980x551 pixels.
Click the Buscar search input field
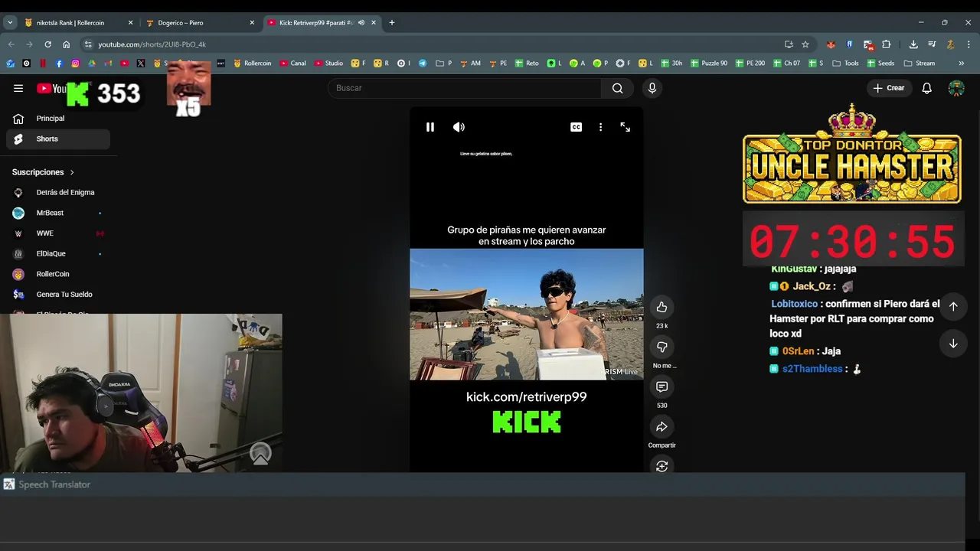[x=465, y=88]
